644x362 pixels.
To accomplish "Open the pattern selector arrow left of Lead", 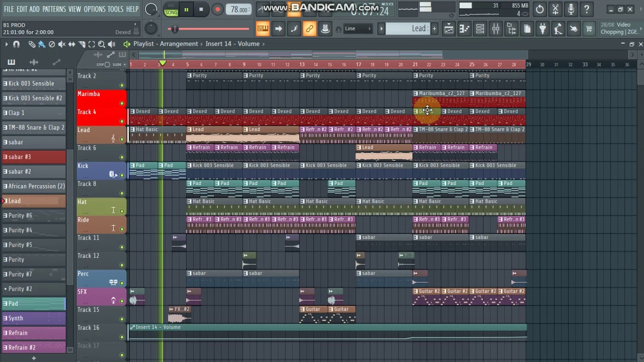I will point(381,29).
